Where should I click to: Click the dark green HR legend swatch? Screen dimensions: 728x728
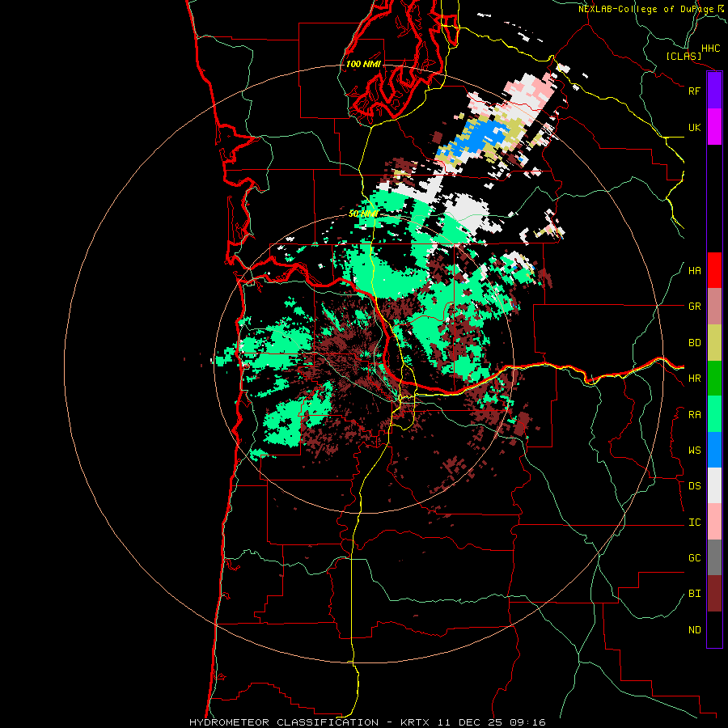pyautogui.click(x=714, y=379)
